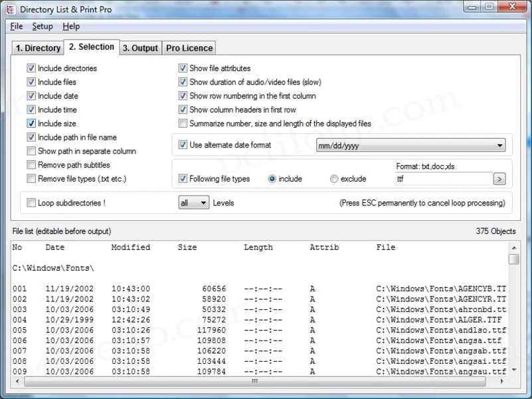Viewport: 532px width, 399px height.
Task: Check Summarize number, size and length option
Action: [x=183, y=123]
